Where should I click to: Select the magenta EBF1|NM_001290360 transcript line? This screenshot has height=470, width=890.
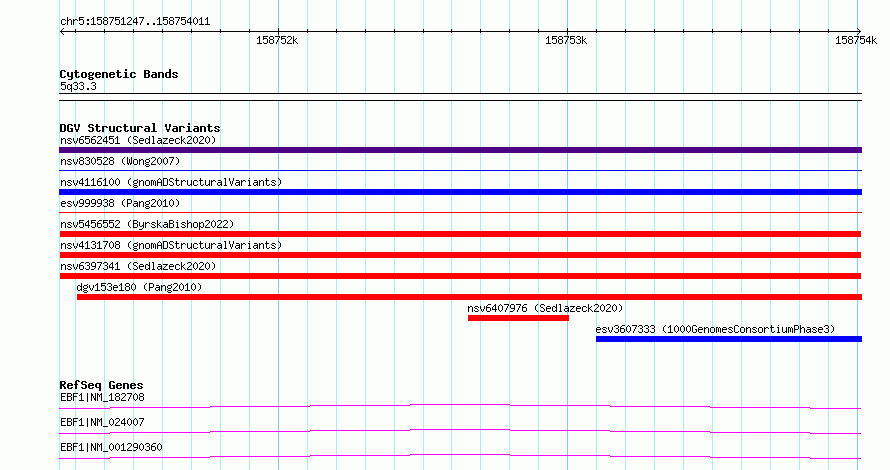[460, 456]
